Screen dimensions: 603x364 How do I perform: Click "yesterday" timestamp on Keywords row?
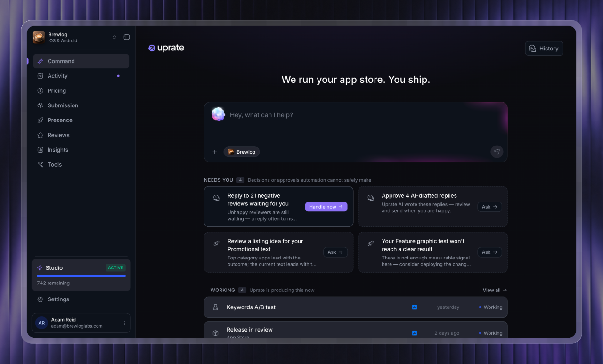[448, 307]
